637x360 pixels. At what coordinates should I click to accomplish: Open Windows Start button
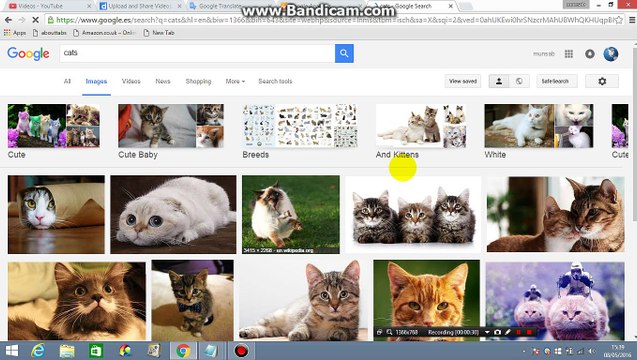(12, 351)
